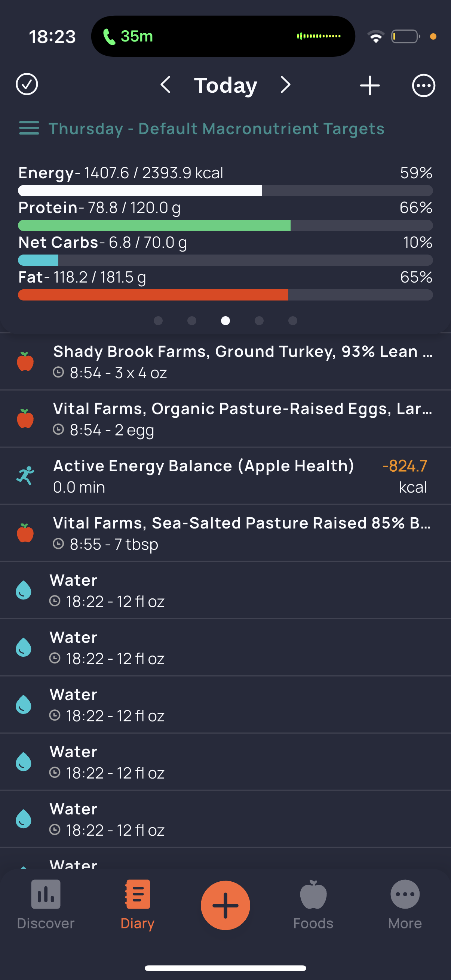Tap the plus icon in top header
Screen dimensions: 451x980
click(369, 85)
